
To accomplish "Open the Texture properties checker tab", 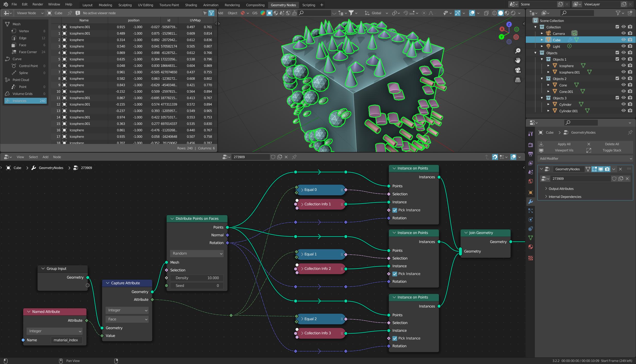I will click(x=530, y=258).
